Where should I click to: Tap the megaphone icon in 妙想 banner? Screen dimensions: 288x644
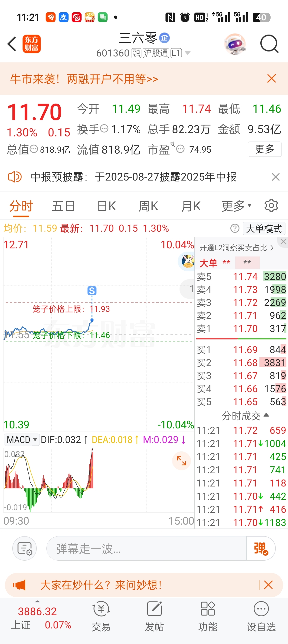[20, 585]
